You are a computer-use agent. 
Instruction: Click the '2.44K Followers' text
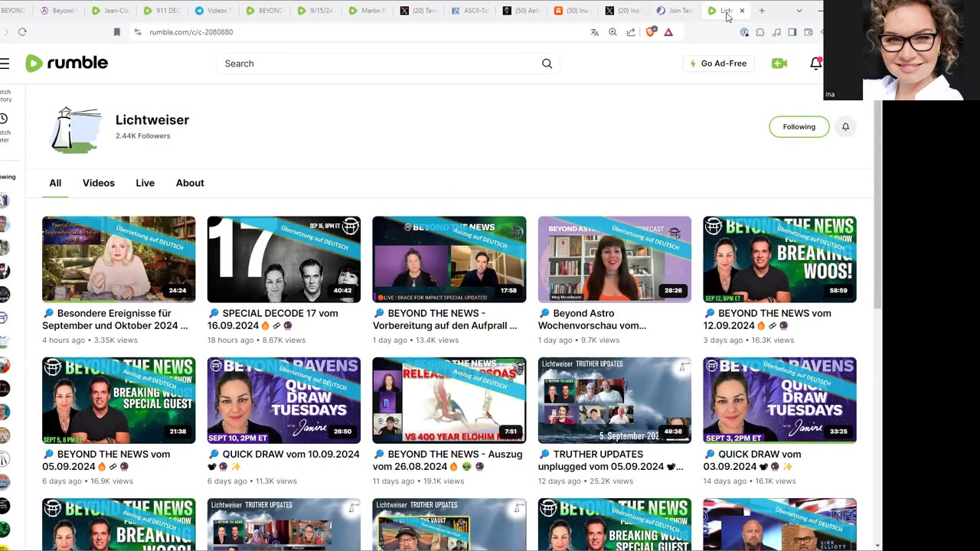[143, 136]
